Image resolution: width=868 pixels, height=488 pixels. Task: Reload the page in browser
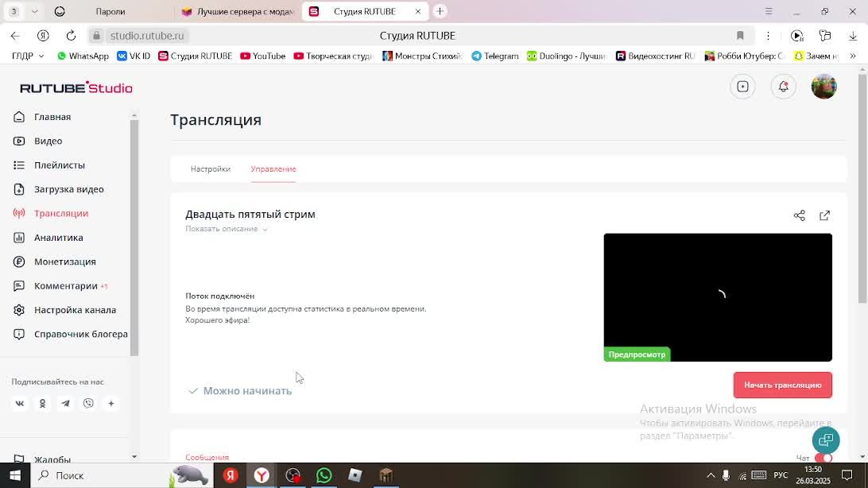coord(71,36)
